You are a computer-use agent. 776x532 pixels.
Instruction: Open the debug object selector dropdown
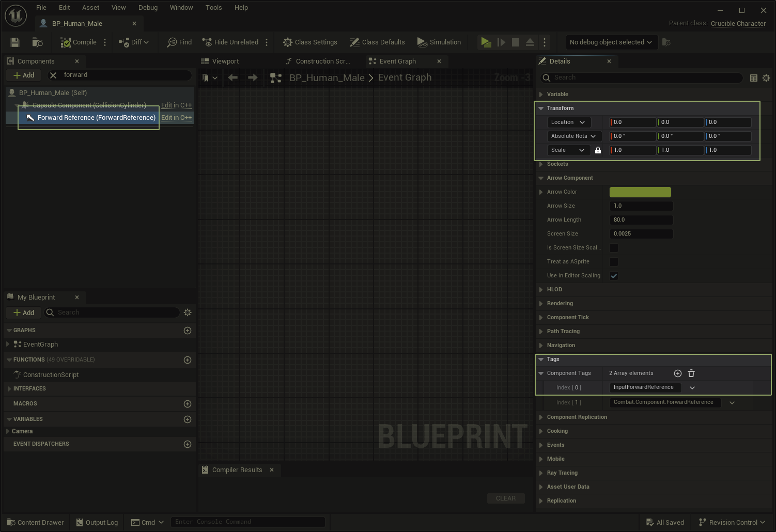[x=611, y=42]
